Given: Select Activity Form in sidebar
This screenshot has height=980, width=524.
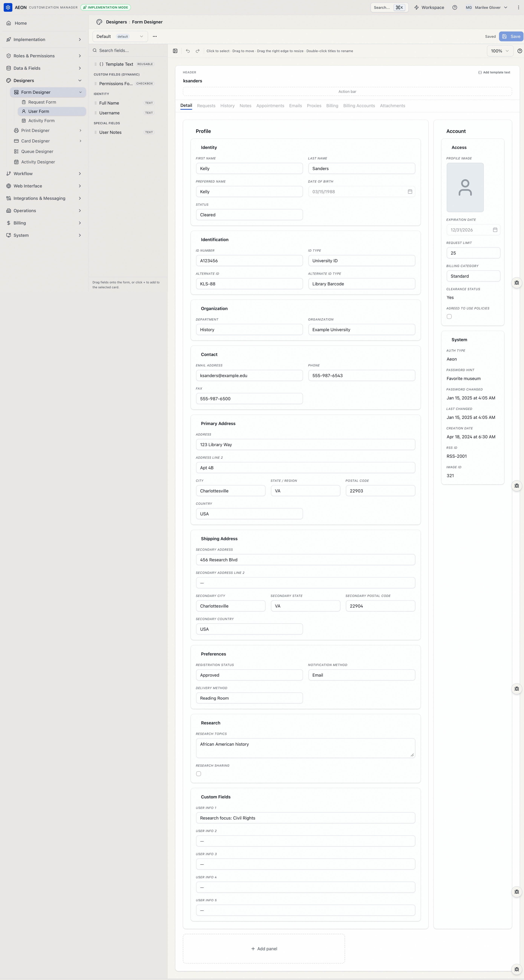Looking at the screenshot, I should pyautogui.click(x=52, y=121).
